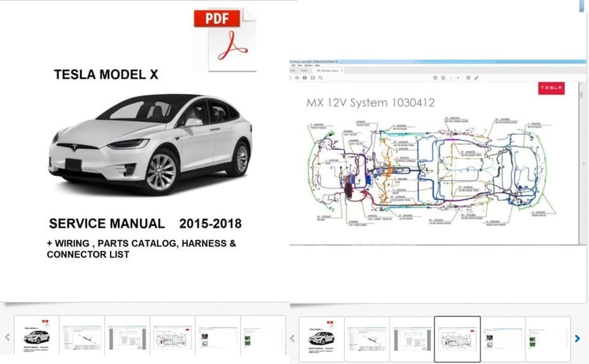Click the red PDF file icon
Image resolution: width=589 pixels, height=364 pixels.
(225, 39)
